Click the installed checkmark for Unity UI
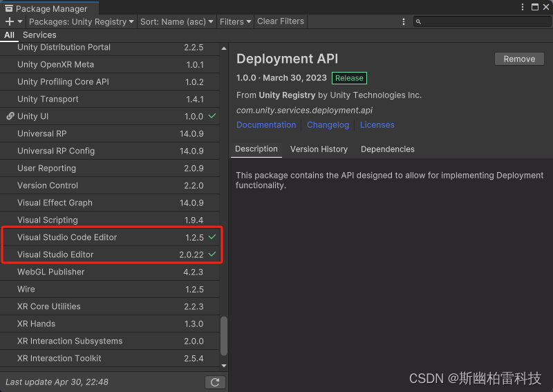The height and width of the screenshot is (392, 553). click(212, 115)
